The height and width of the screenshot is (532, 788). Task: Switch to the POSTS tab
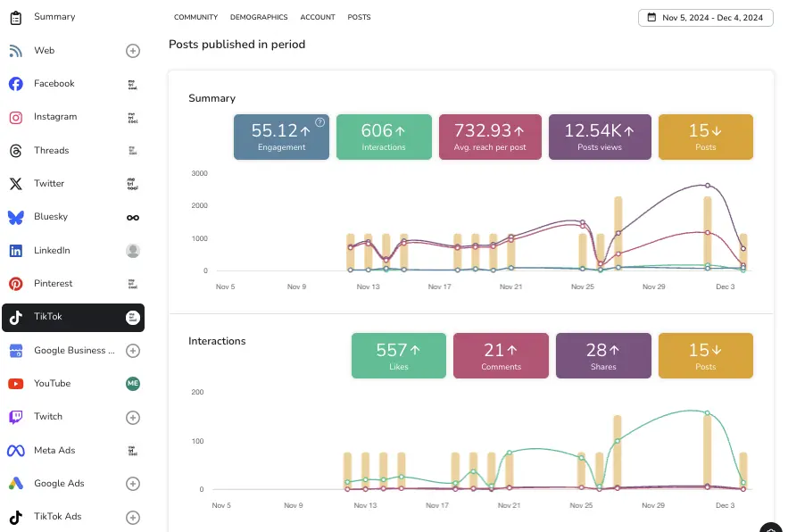coord(359,17)
